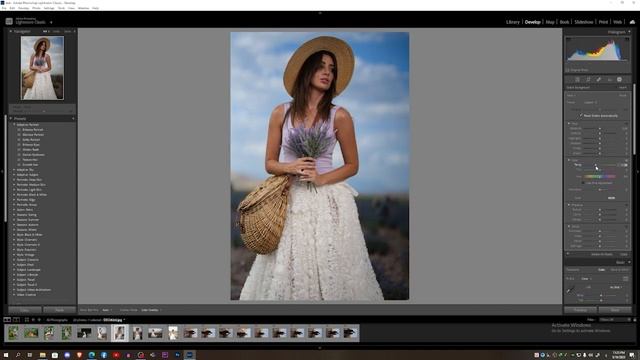Image resolution: width=640 pixels, height=360 pixels.
Task: Switch to the Map module
Action: click(550, 22)
